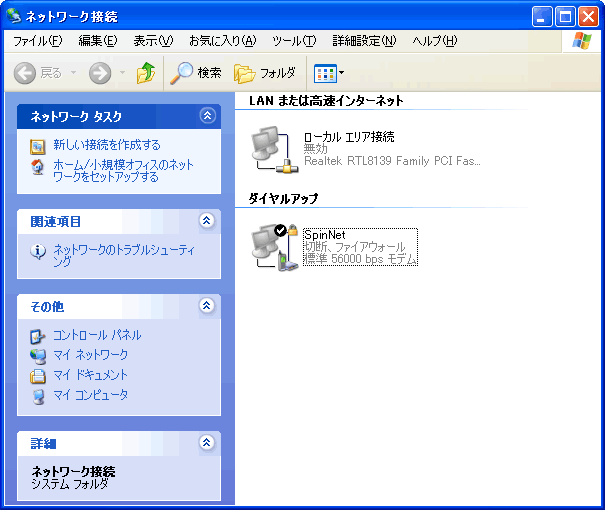The height and width of the screenshot is (510, 605).
Task: Open the マイ ネットワーク link
Action: click(90, 355)
